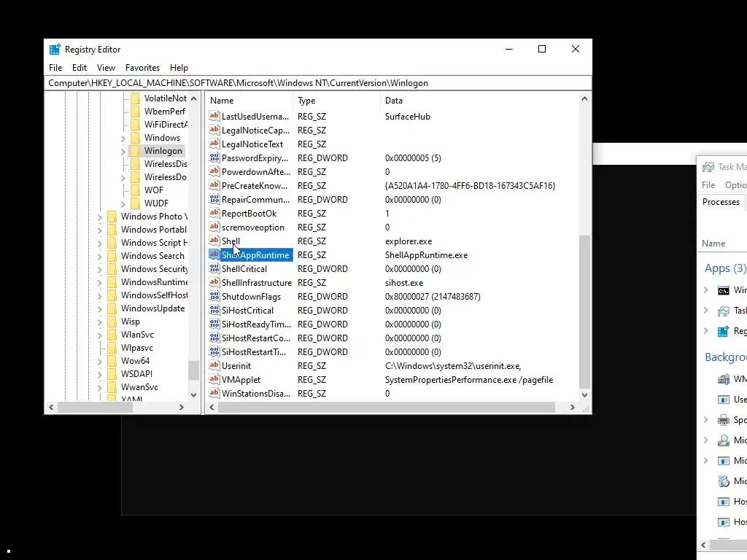This screenshot has height=560, width=747.
Task: Click the values pane horizontal scrollbar thumb
Action: tap(387, 408)
